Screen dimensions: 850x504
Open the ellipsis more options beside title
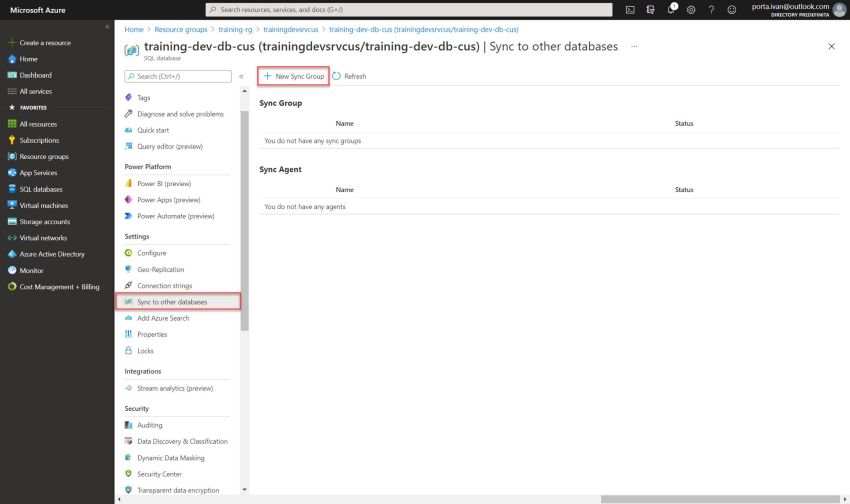click(x=634, y=47)
